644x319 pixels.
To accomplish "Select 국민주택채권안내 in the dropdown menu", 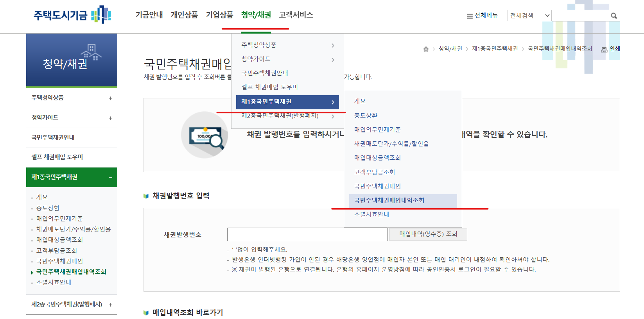I will (265, 73).
